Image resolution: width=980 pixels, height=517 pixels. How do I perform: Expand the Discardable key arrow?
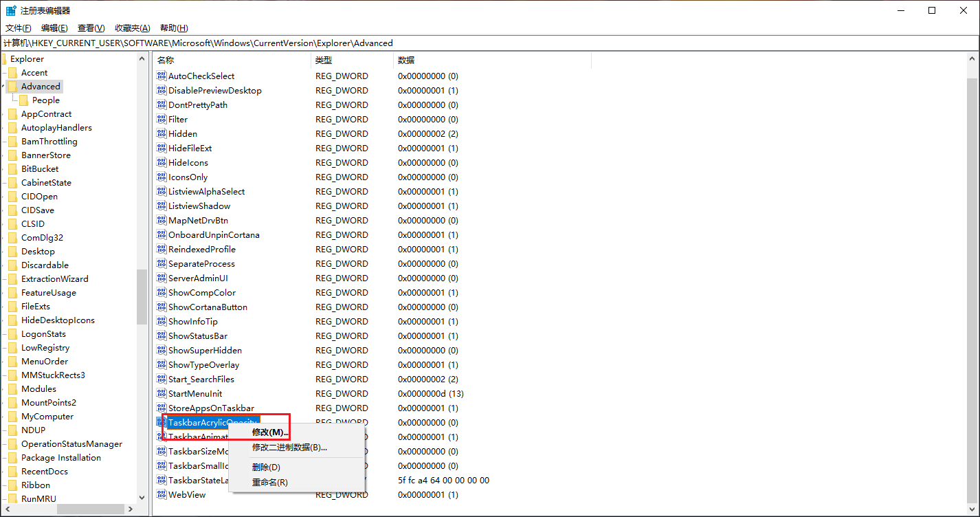(x=3, y=265)
